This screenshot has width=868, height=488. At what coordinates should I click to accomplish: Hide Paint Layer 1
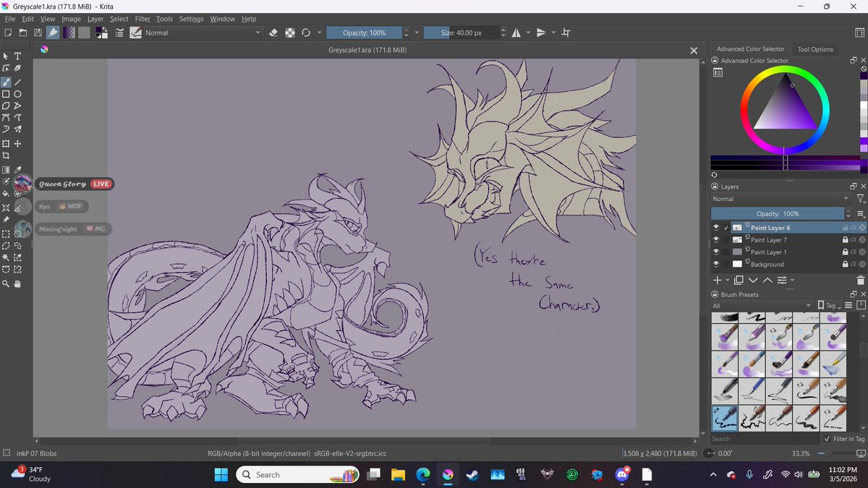click(716, 252)
